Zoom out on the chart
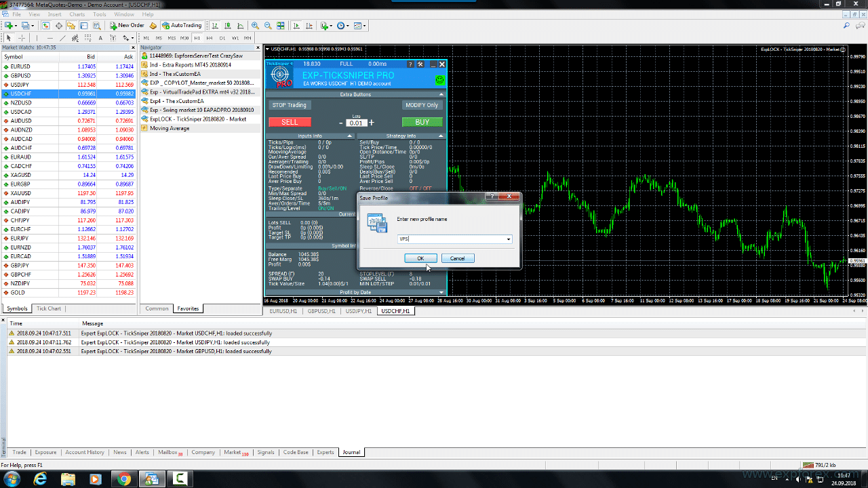This screenshot has width=868, height=488. pos(268,26)
